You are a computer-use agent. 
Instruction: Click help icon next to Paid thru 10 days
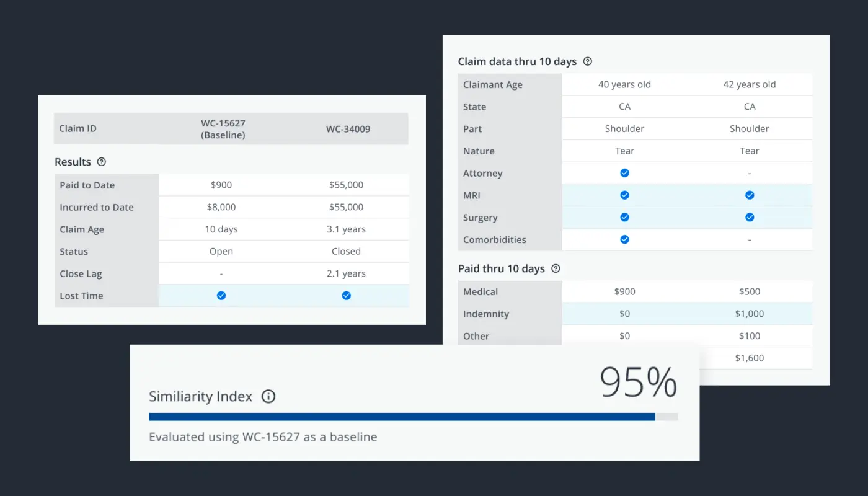pos(556,268)
